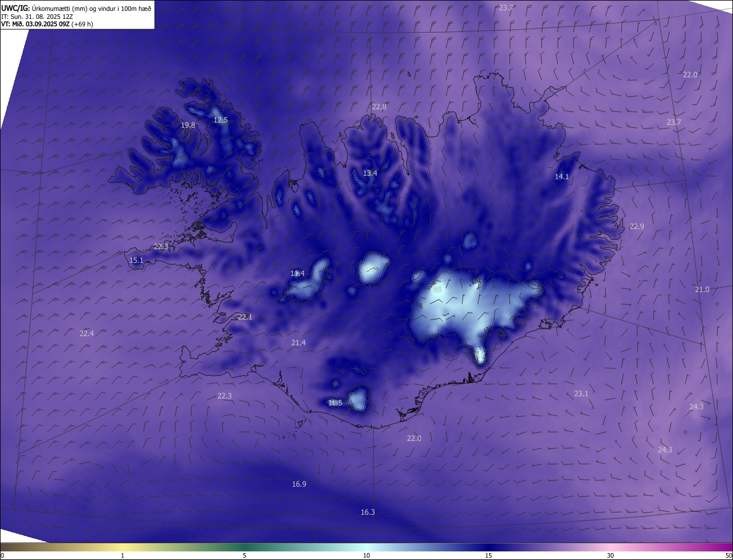Click the 1 label on the color scale
The height and width of the screenshot is (560, 733).
pos(123,555)
